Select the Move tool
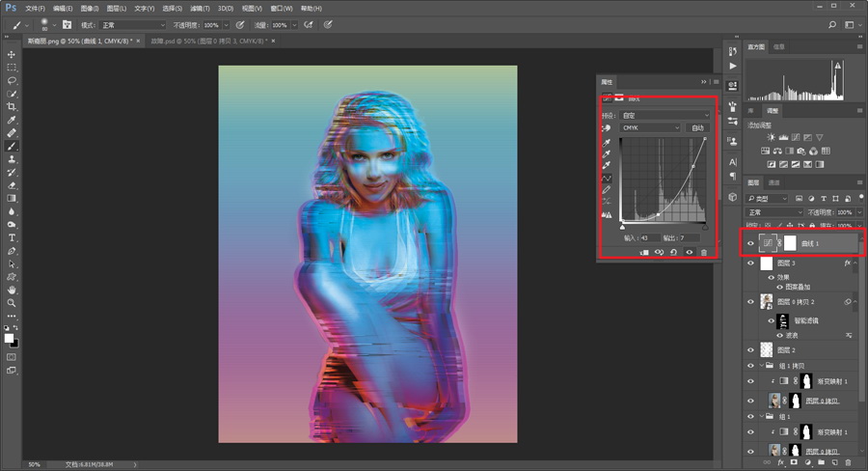The image size is (868, 471). click(x=11, y=54)
